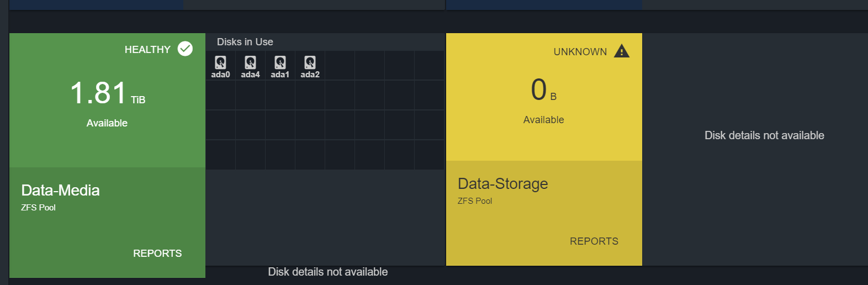The height and width of the screenshot is (285, 868).
Task: Open REPORTS for Data-Storage pool
Action: click(x=594, y=241)
